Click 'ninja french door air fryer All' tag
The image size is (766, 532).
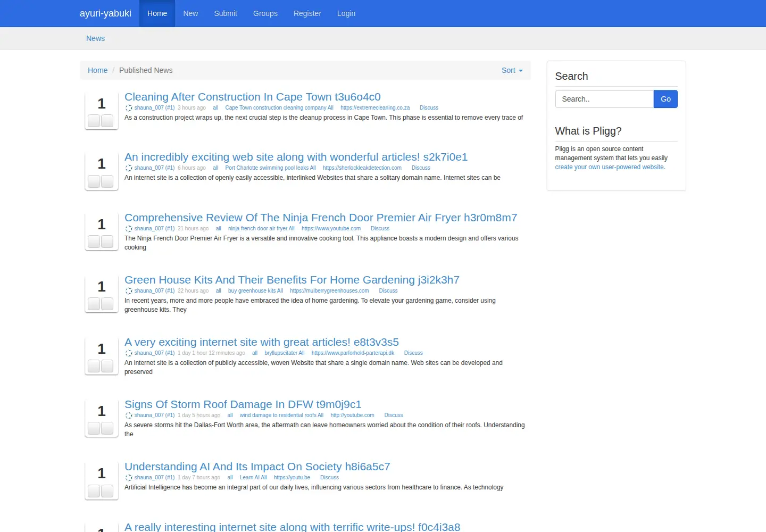pyautogui.click(x=261, y=229)
